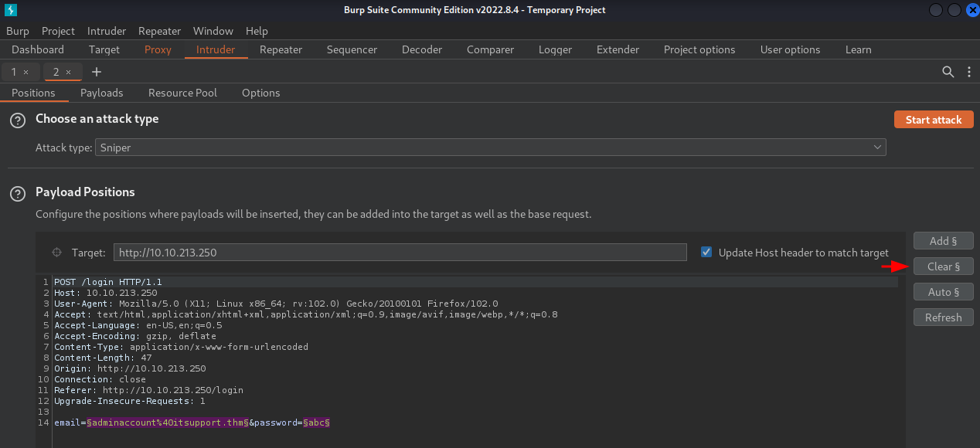Click the Host: 10.10.213.250 header line
The image size is (980, 448).
pyautogui.click(x=105, y=293)
